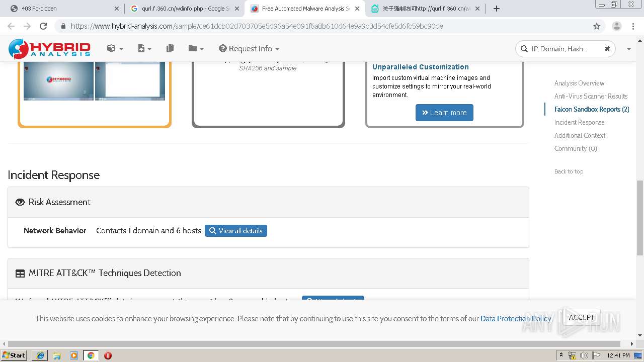Click the Unparalleled Customization heading
The width and height of the screenshot is (644, 362).
pyautogui.click(x=421, y=67)
